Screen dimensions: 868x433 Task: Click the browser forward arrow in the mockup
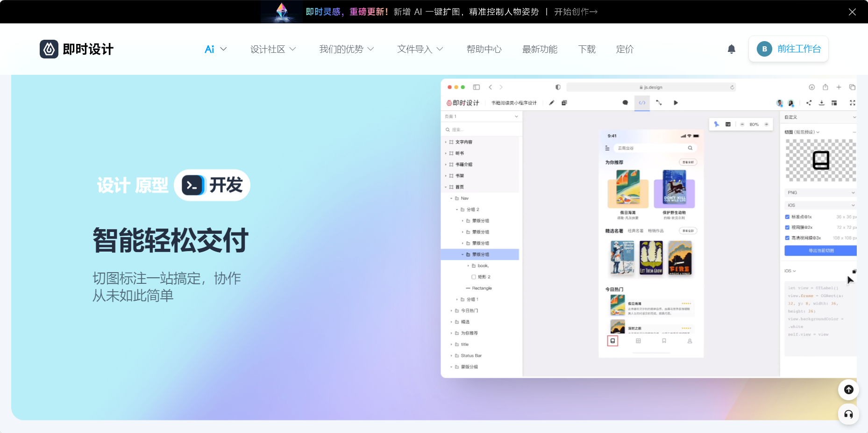click(x=501, y=87)
